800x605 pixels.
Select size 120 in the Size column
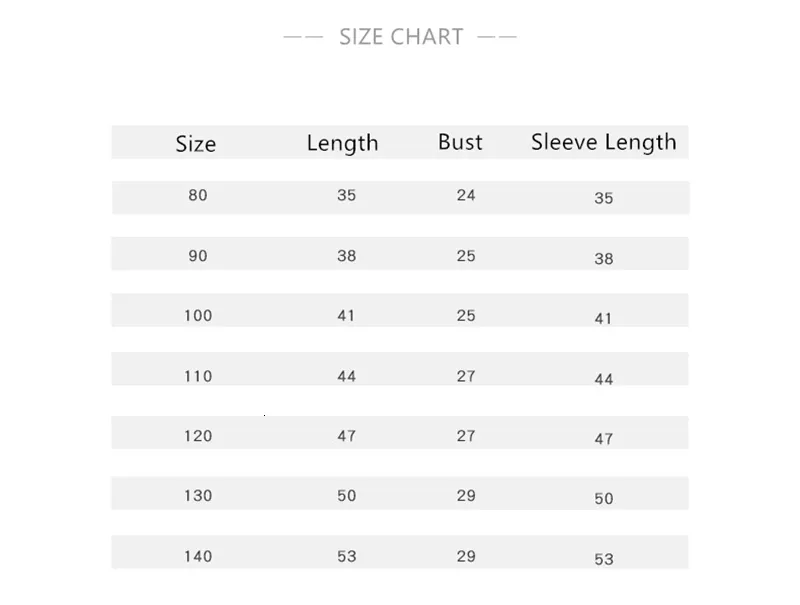coord(198,436)
